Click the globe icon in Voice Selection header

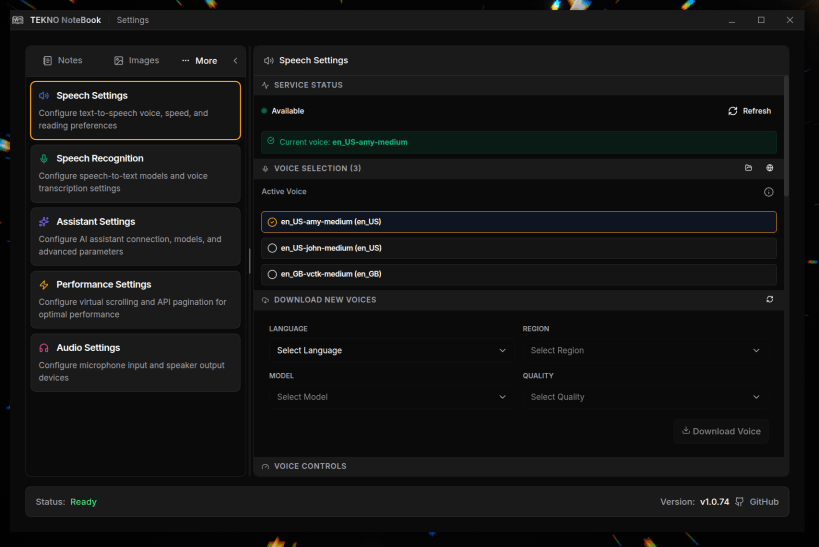[769, 168]
